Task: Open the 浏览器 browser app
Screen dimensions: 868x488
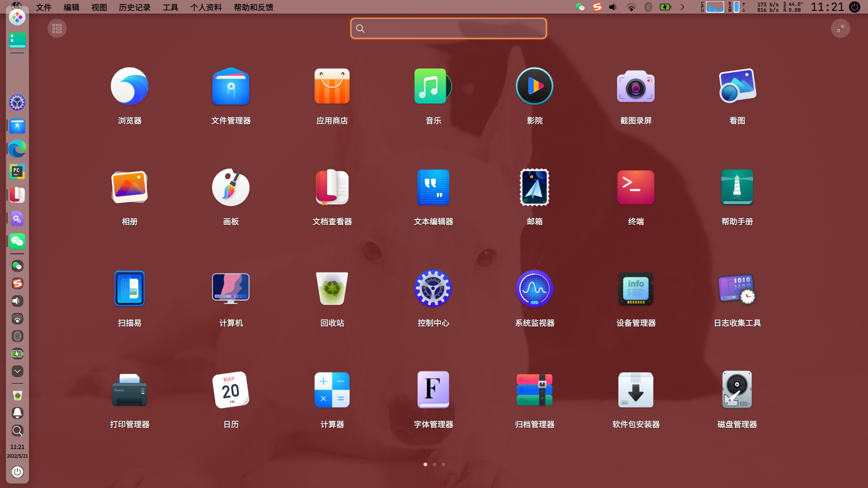Action: (129, 86)
